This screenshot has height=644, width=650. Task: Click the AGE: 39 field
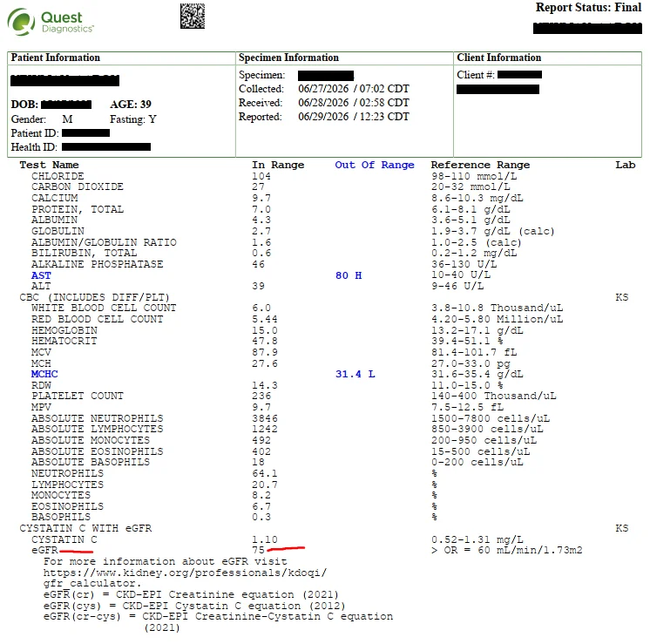pyautogui.click(x=131, y=104)
